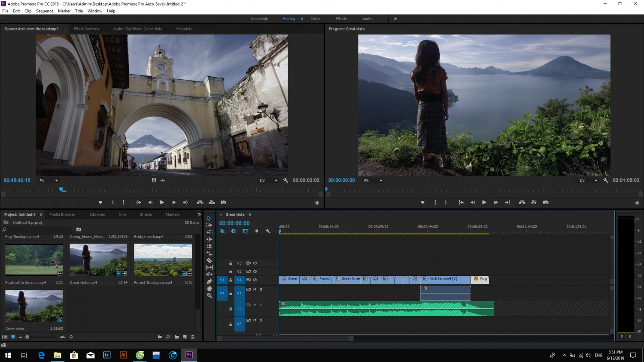Toggle Snap in the timeline
The height and width of the screenshot is (362, 644).
pos(234,231)
